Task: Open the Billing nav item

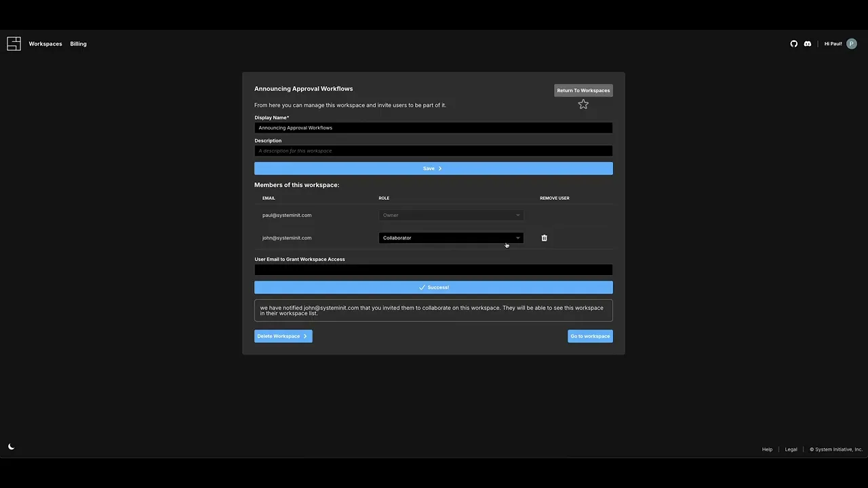Action: [x=78, y=44]
